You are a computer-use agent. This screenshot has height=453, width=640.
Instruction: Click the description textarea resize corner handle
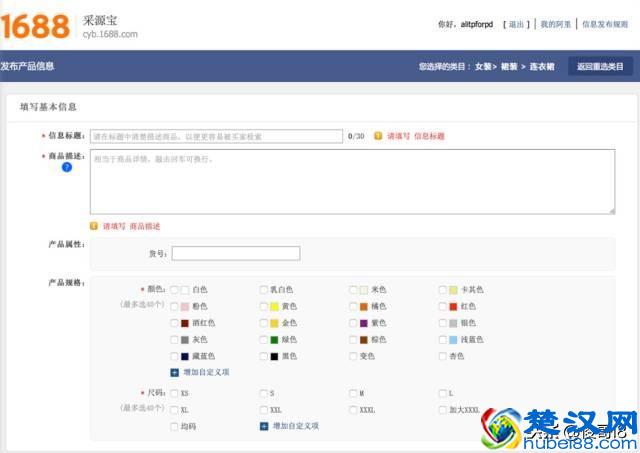pos(612,211)
